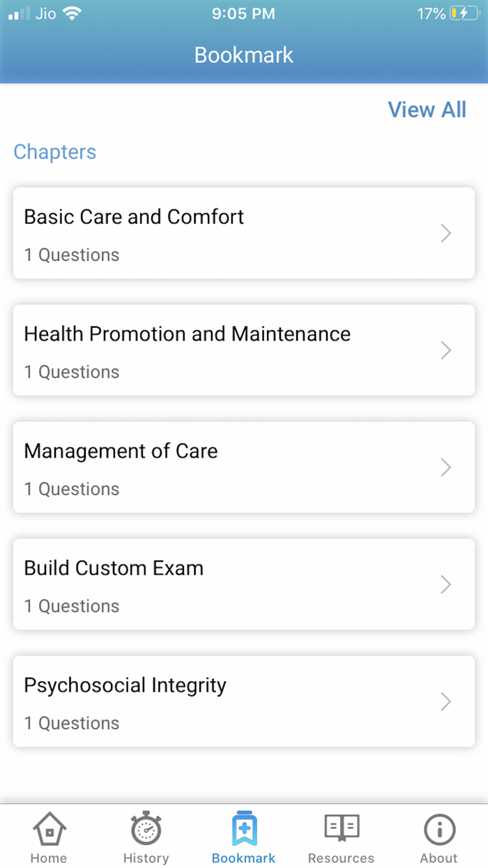Tap the Bookmark ribbon icon
This screenshot has height=868, width=488.
tap(243, 829)
